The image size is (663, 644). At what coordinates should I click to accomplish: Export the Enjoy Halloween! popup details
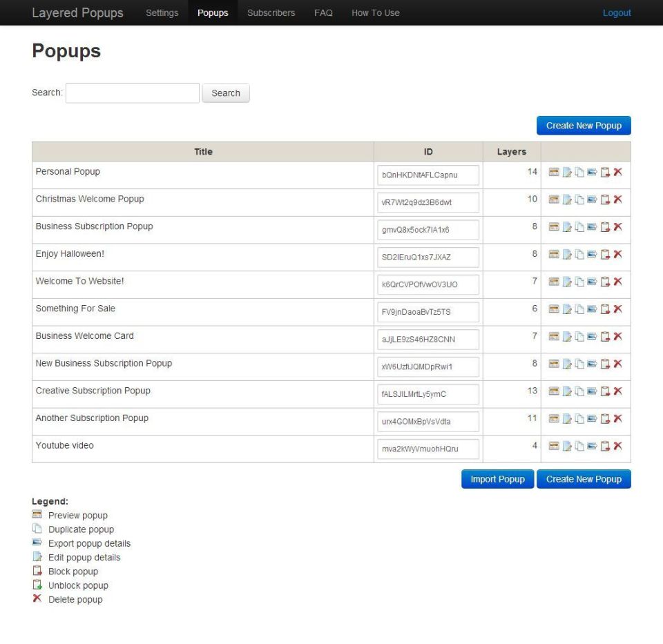tap(592, 254)
